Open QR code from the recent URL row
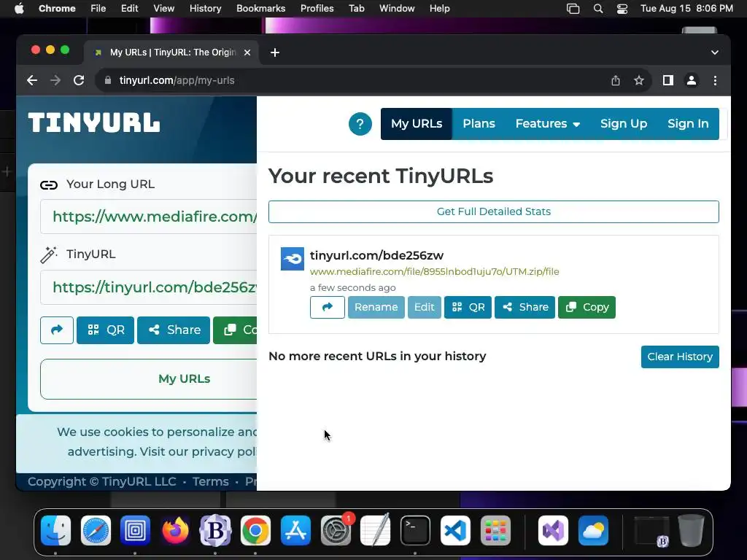 pyautogui.click(x=468, y=307)
